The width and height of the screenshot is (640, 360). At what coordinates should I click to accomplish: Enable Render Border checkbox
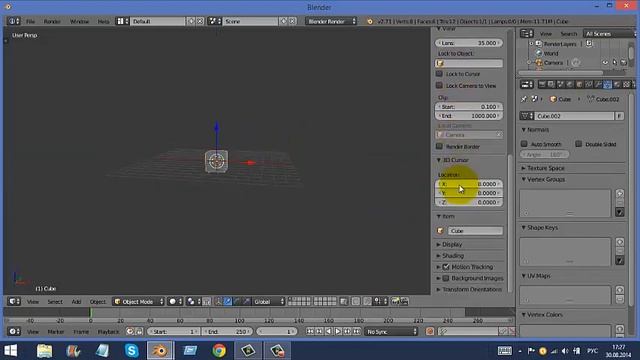coord(439,146)
